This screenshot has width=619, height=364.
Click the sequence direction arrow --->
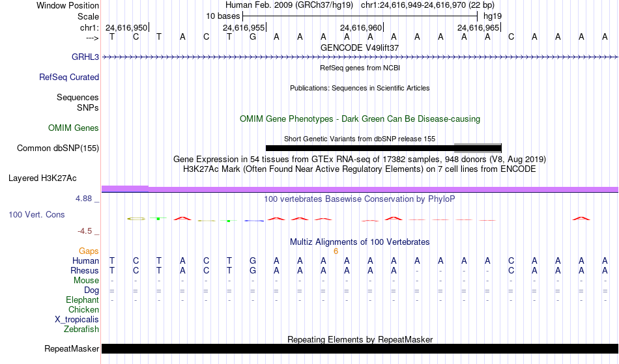93,38
